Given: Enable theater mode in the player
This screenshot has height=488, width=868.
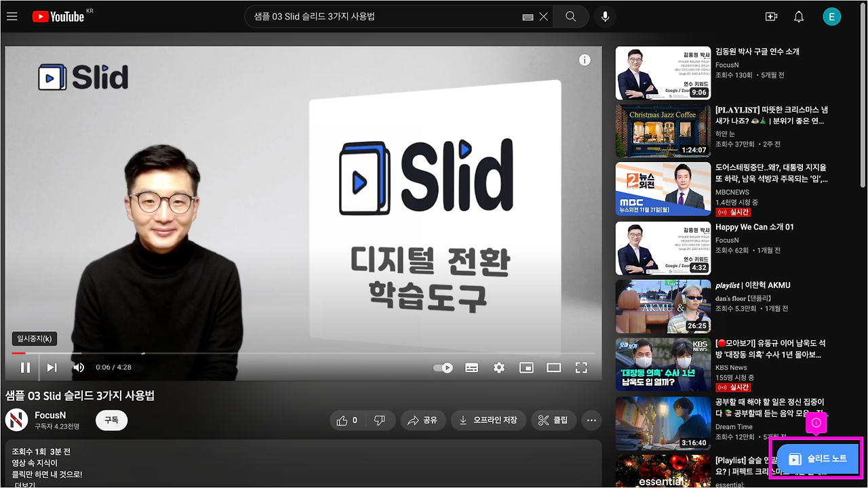Looking at the screenshot, I should (553, 367).
